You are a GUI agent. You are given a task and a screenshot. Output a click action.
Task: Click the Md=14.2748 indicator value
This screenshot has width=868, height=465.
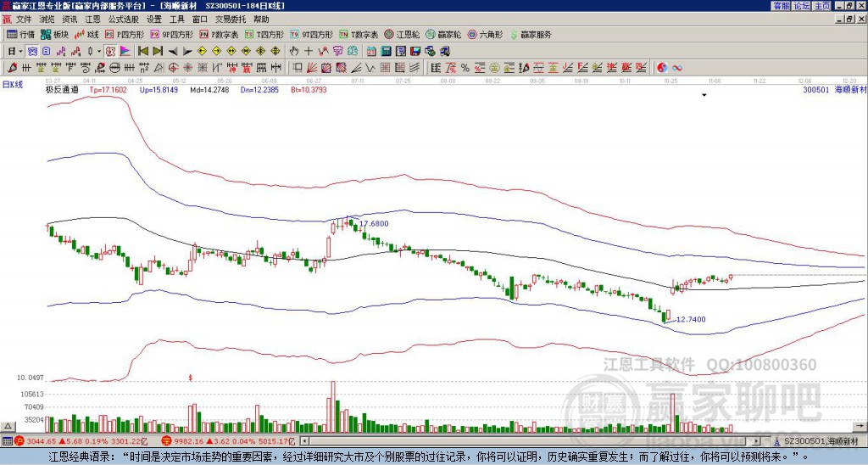(209, 89)
